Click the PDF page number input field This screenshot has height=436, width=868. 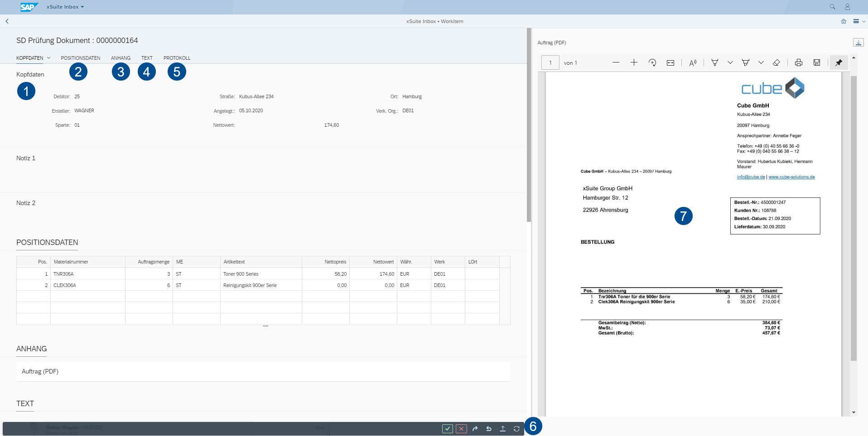pyautogui.click(x=550, y=62)
